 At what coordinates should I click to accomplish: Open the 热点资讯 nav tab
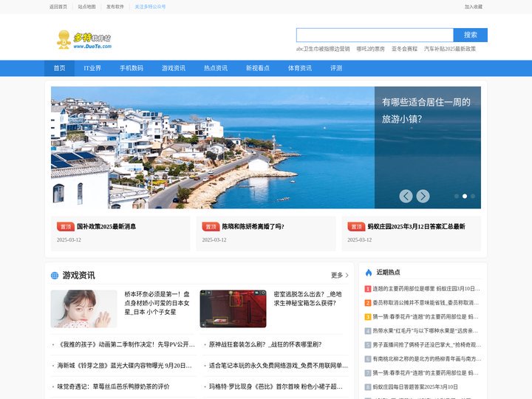tap(216, 68)
